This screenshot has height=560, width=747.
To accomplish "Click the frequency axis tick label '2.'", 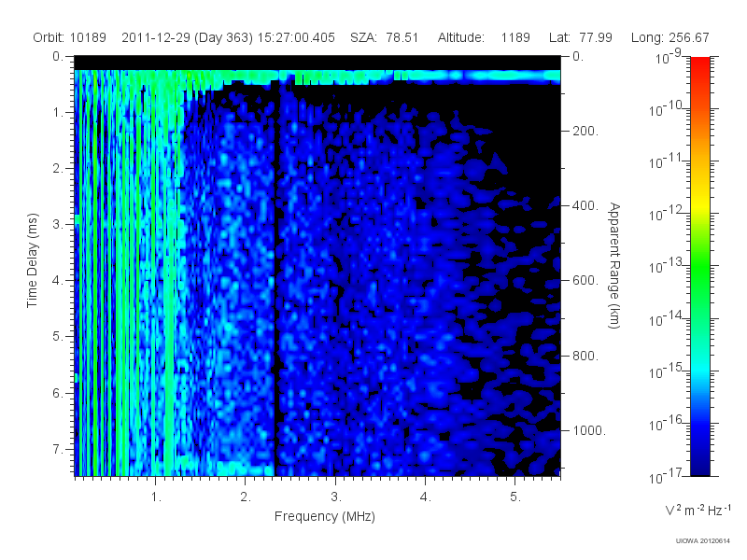I will click(246, 497).
